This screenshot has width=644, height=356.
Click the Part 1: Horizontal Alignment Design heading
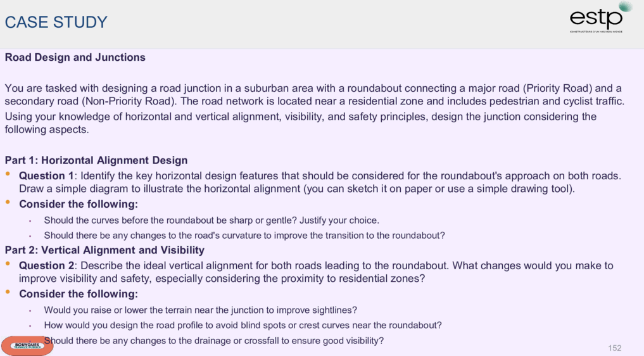pyautogui.click(x=96, y=160)
